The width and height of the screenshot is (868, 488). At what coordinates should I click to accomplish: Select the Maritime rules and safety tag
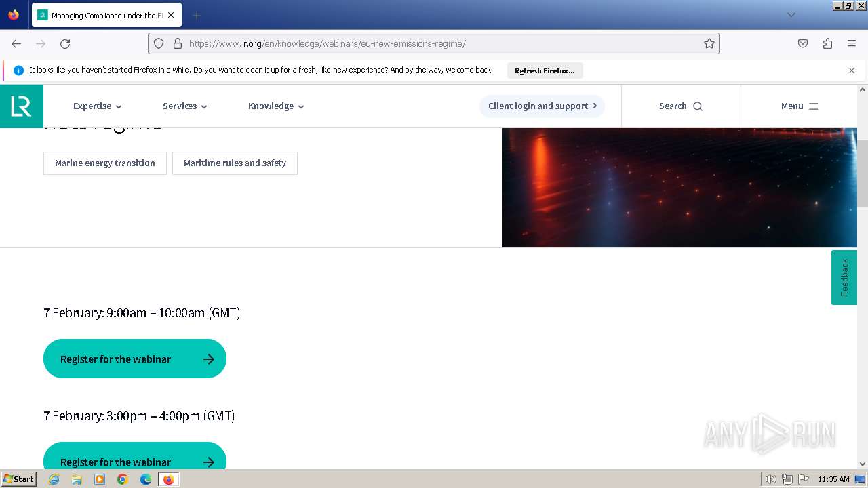click(x=235, y=163)
